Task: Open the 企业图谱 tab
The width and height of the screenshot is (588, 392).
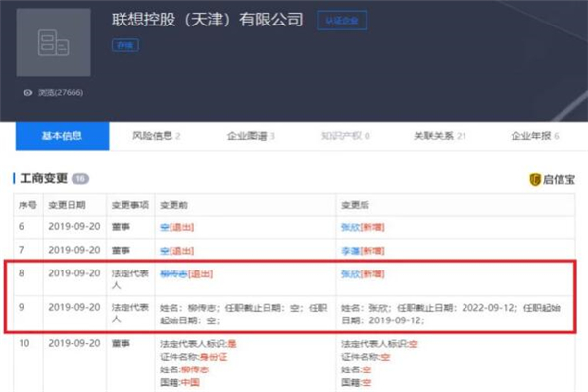Action: point(251,136)
